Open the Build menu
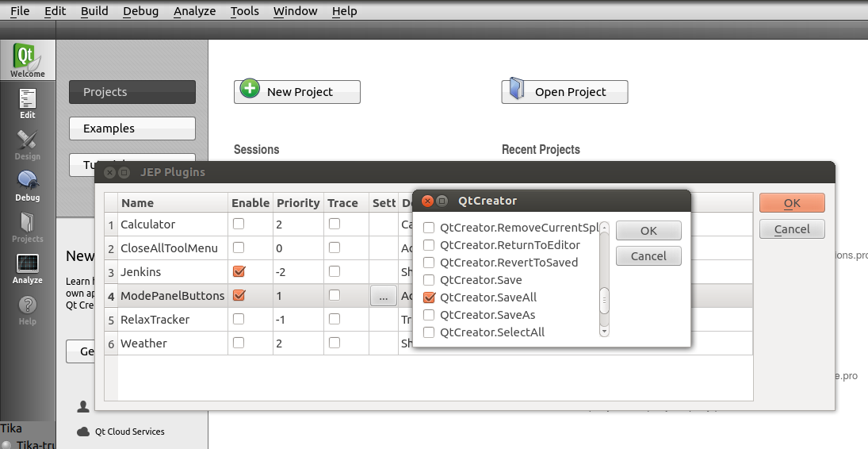The image size is (868, 449). point(94,11)
